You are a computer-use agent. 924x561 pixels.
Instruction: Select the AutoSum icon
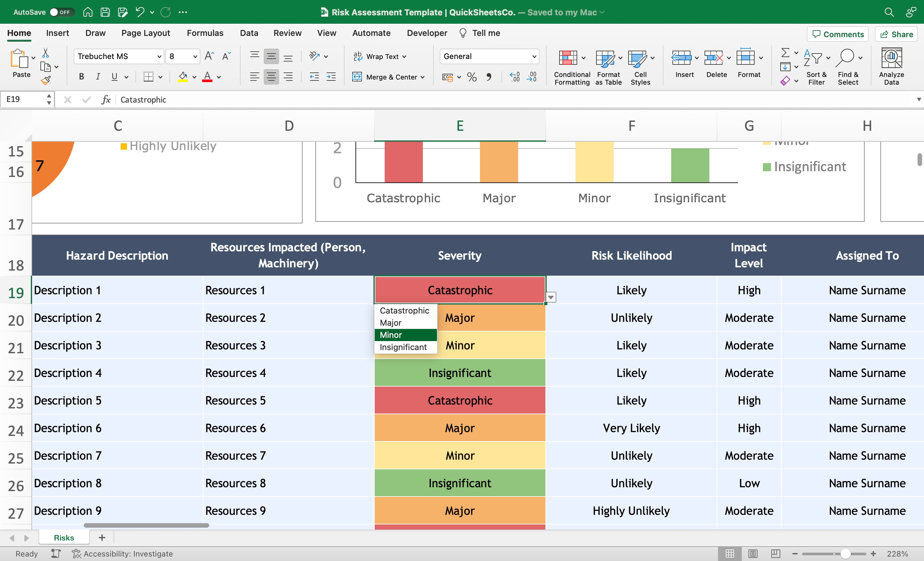tap(785, 54)
